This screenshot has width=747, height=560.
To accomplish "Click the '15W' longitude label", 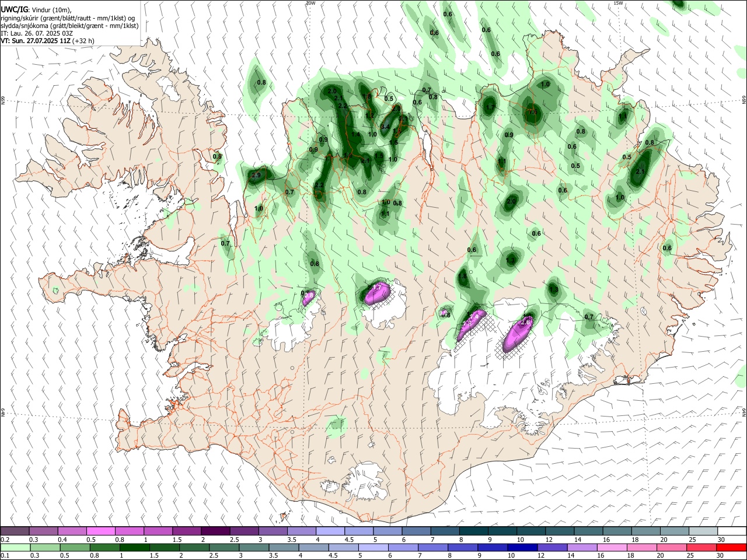I will tap(618, 3).
